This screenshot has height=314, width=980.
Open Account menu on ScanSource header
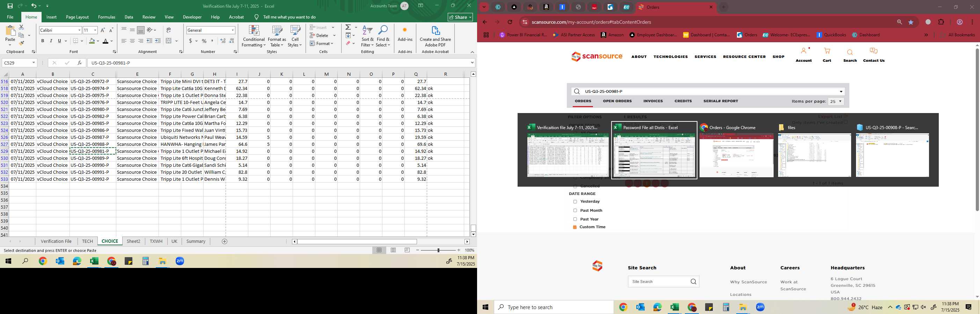click(x=804, y=54)
